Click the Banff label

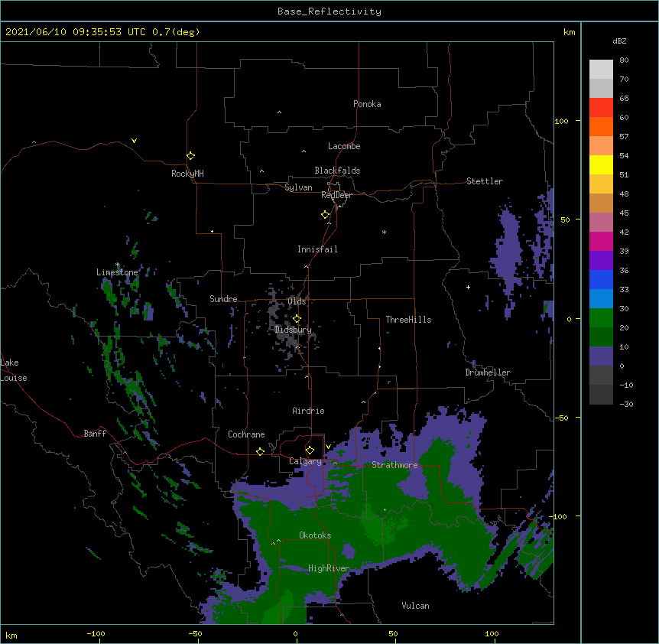click(95, 434)
